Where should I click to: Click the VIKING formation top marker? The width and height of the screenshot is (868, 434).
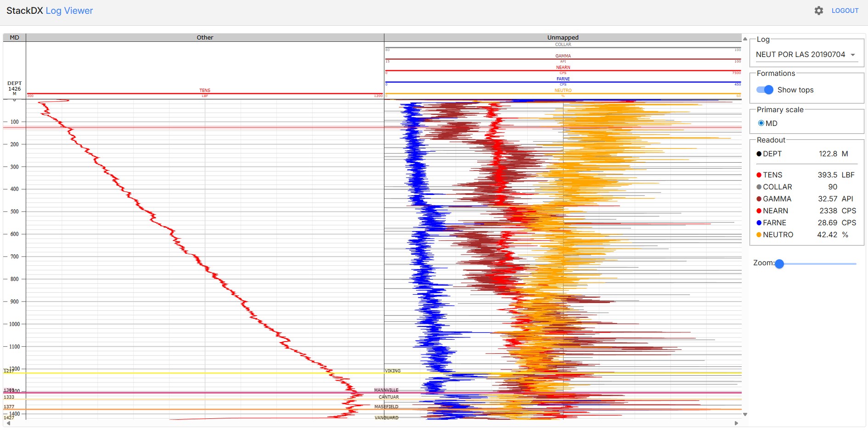click(x=393, y=371)
